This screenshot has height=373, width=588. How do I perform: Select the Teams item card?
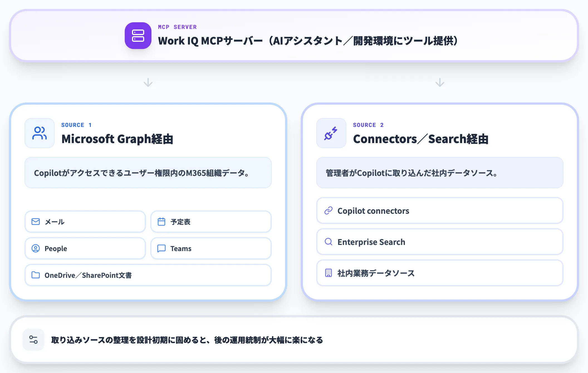pos(211,248)
